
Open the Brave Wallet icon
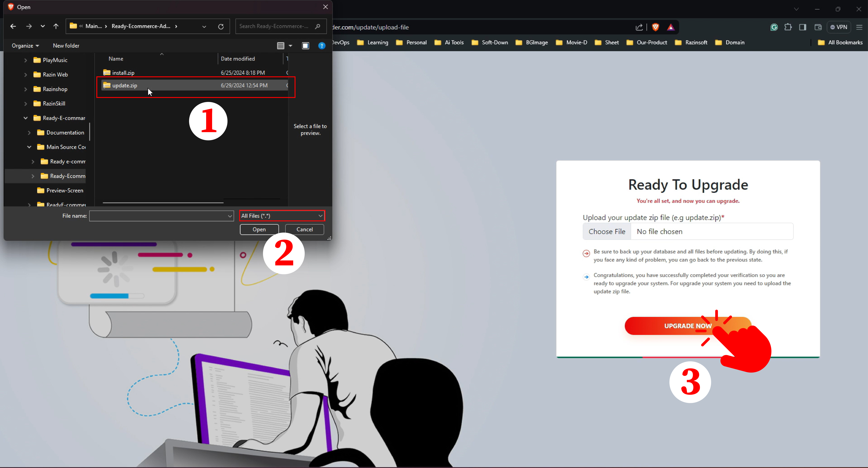click(x=818, y=27)
